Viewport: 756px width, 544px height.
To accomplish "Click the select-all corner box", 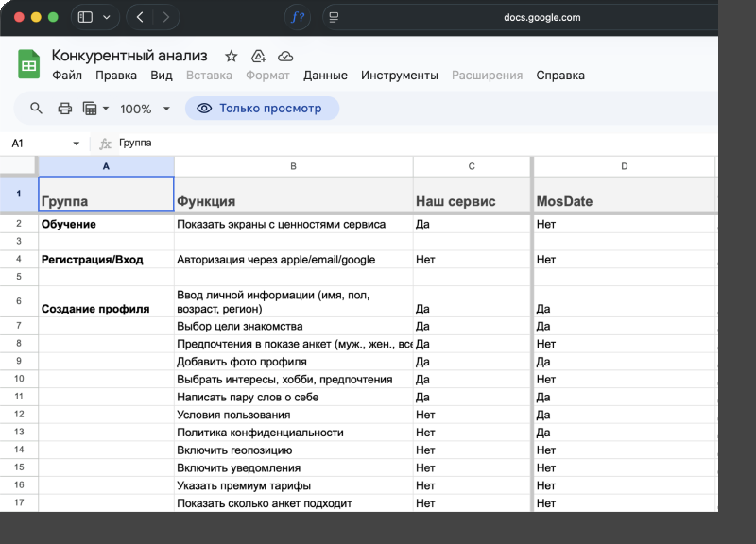I will tap(18, 166).
